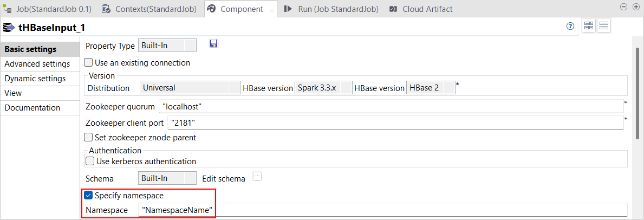Open the Distribution Universal dropdown

190,87
